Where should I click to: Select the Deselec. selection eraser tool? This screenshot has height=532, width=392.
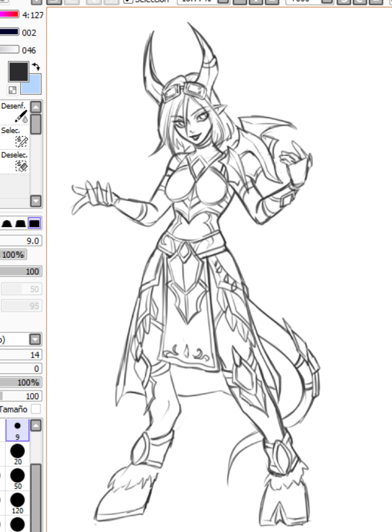[15, 162]
